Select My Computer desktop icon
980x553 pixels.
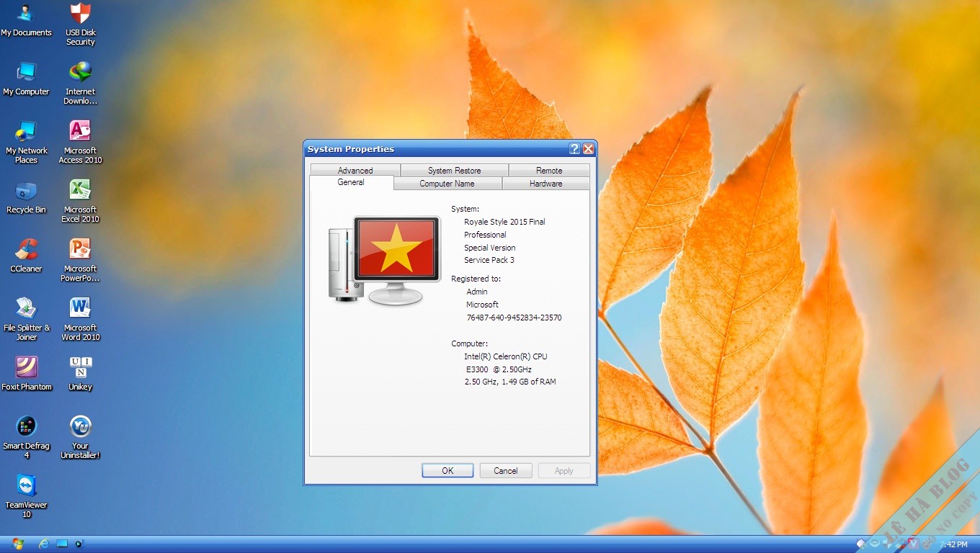[x=27, y=79]
